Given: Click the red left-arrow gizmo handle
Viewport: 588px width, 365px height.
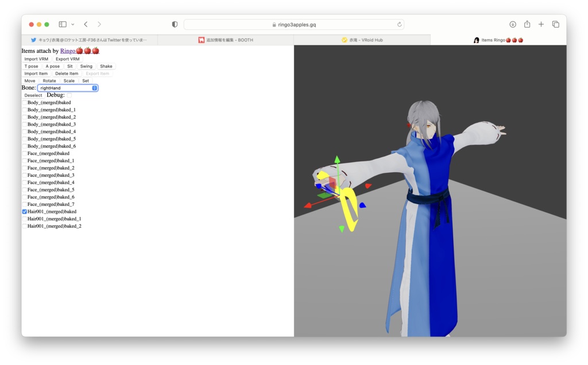Looking at the screenshot, I should coord(308,205).
